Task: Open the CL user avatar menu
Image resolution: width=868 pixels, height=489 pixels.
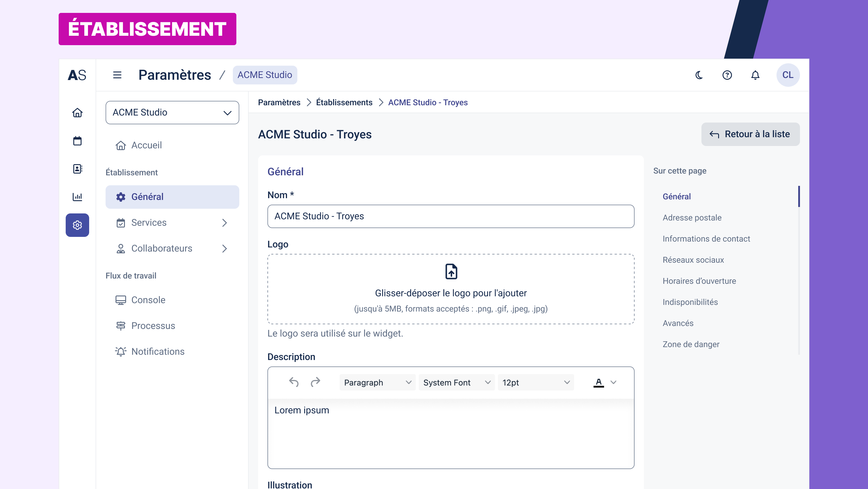Action: point(788,75)
